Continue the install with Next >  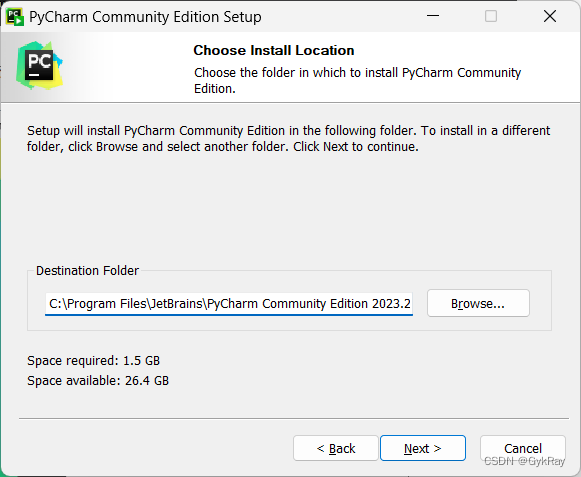click(x=423, y=448)
